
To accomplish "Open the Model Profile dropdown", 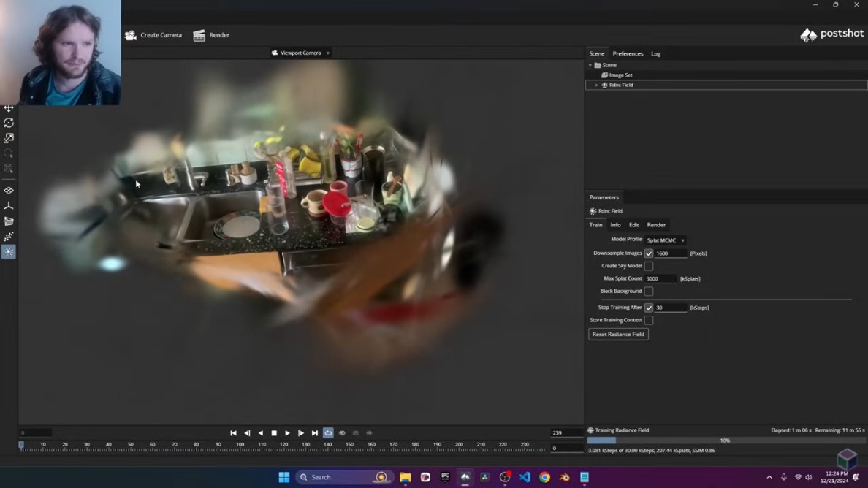I will click(666, 240).
